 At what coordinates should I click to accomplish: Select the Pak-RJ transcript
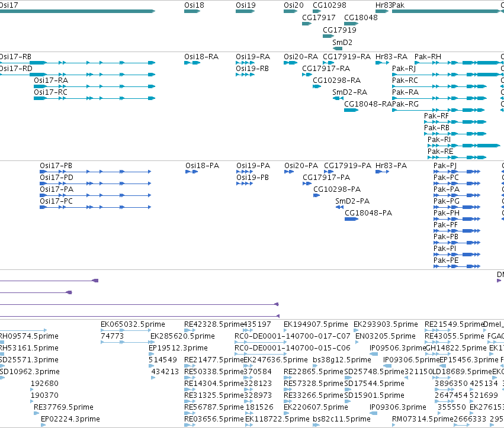pos(446,75)
